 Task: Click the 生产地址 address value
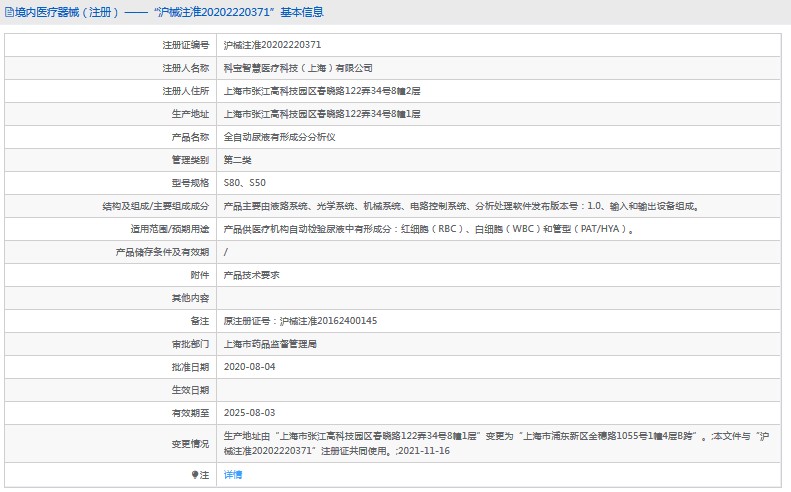point(321,114)
